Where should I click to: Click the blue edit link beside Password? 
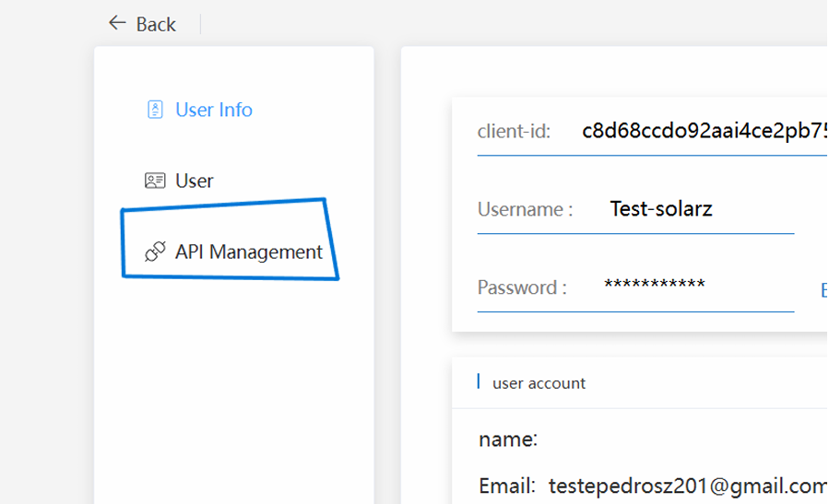(823, 290)
